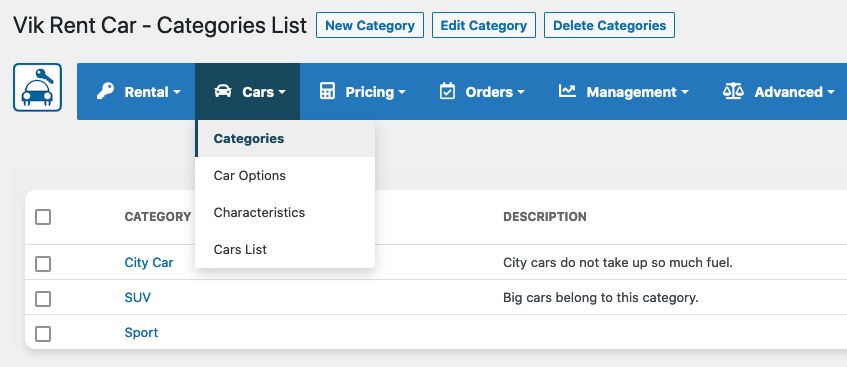Check the SUV row checkbox

(x=43, y=298)
